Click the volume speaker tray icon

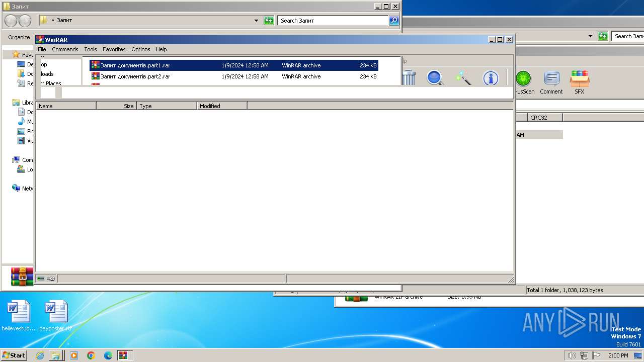572,355
